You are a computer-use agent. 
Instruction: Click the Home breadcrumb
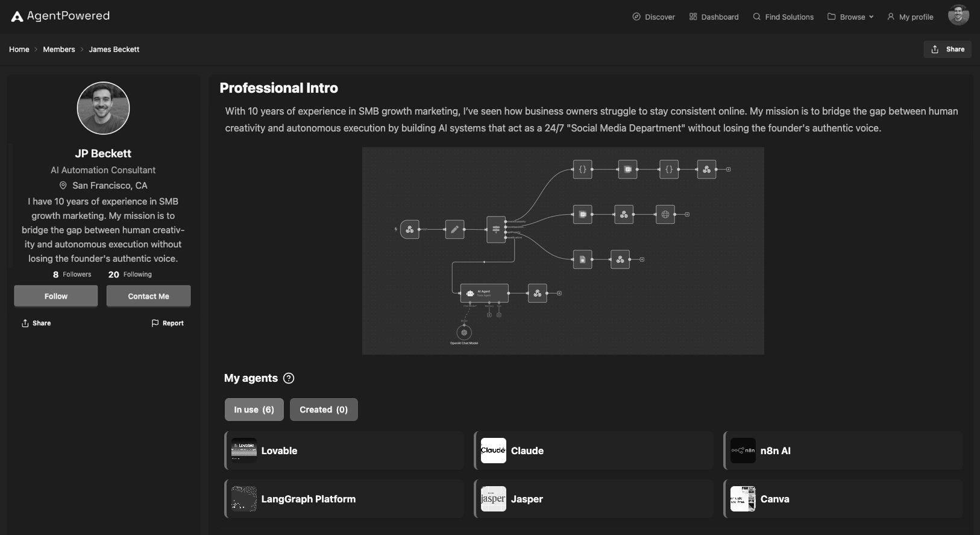pyautogui.click(x=19, y=49)
